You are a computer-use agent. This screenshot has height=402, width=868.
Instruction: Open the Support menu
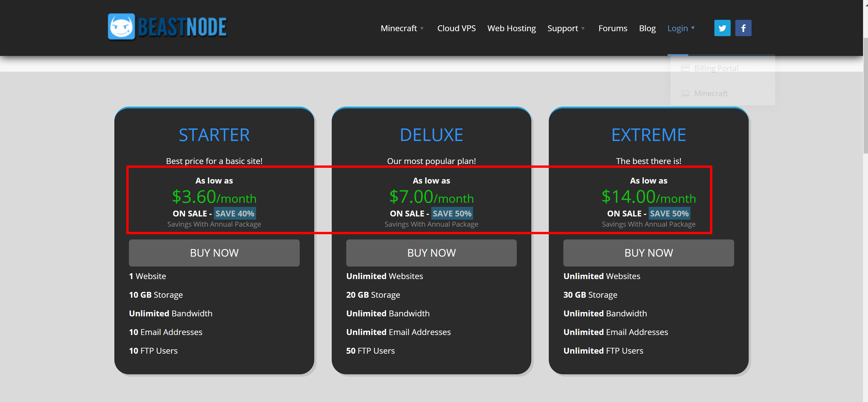pos(562,28)
